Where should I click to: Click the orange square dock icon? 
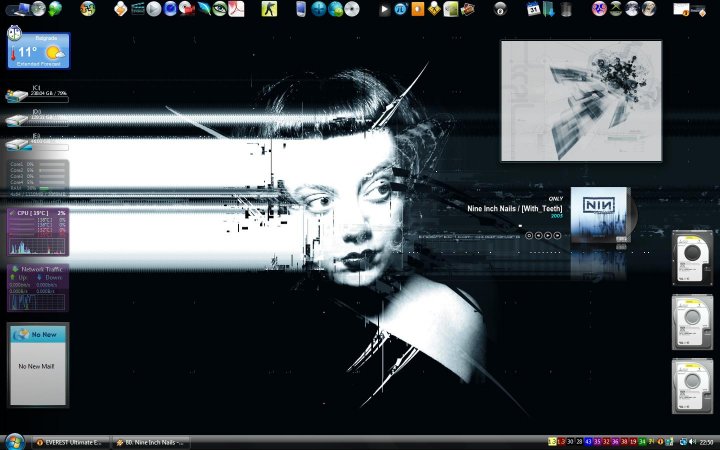click(417, 9)
